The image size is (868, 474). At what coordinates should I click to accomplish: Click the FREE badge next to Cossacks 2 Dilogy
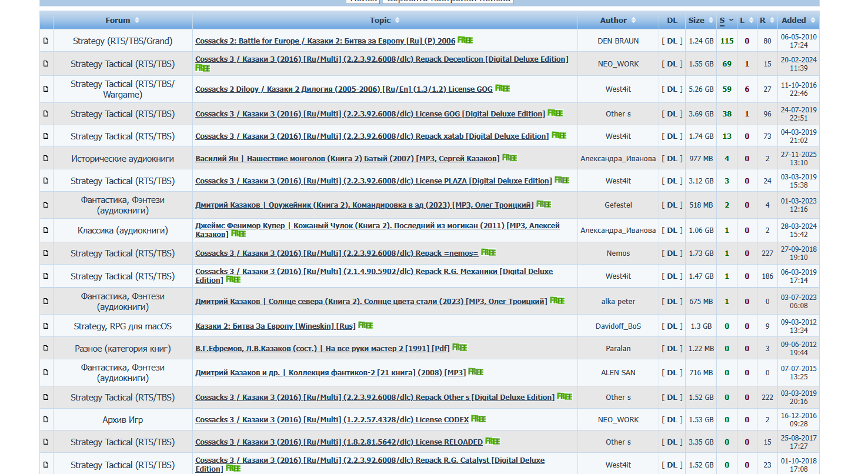[502, 88]
